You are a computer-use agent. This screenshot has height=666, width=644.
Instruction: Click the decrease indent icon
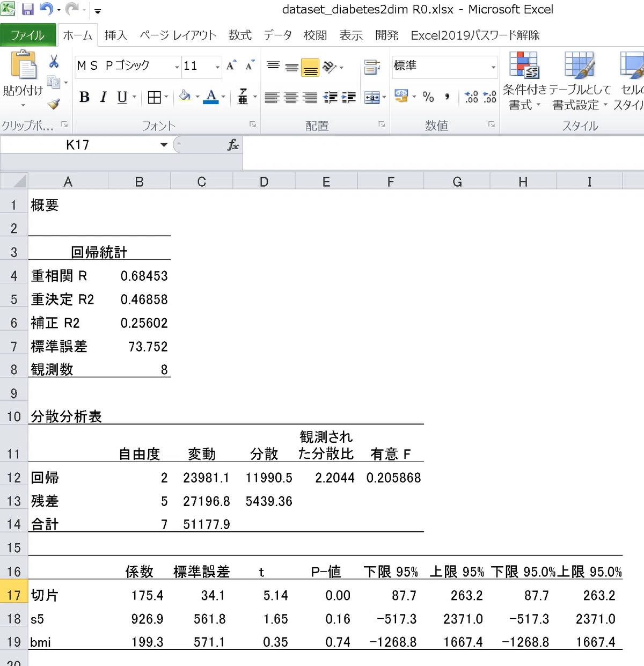pyautogui.click(x=330, y=97)
